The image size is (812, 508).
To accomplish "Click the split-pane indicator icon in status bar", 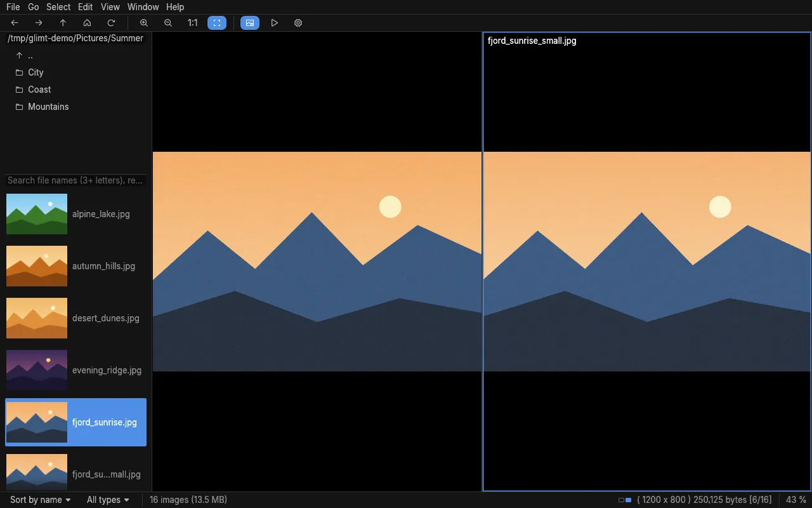I will (625, 500).
